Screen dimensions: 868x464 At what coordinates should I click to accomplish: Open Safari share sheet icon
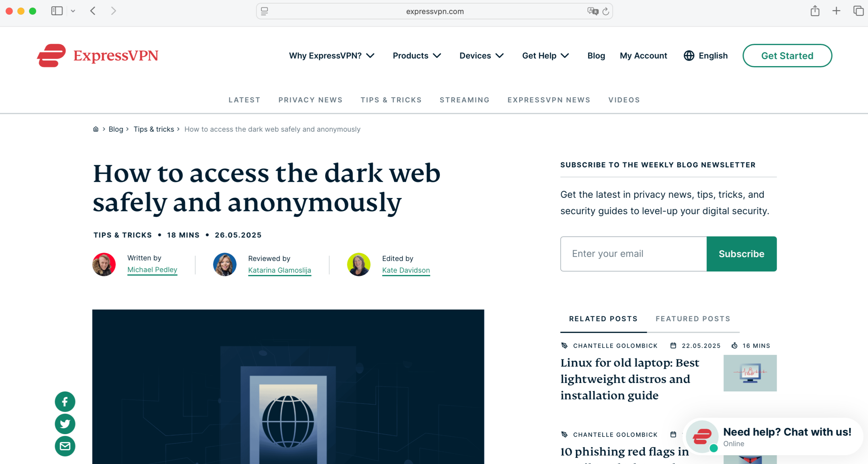pos(815,11)
